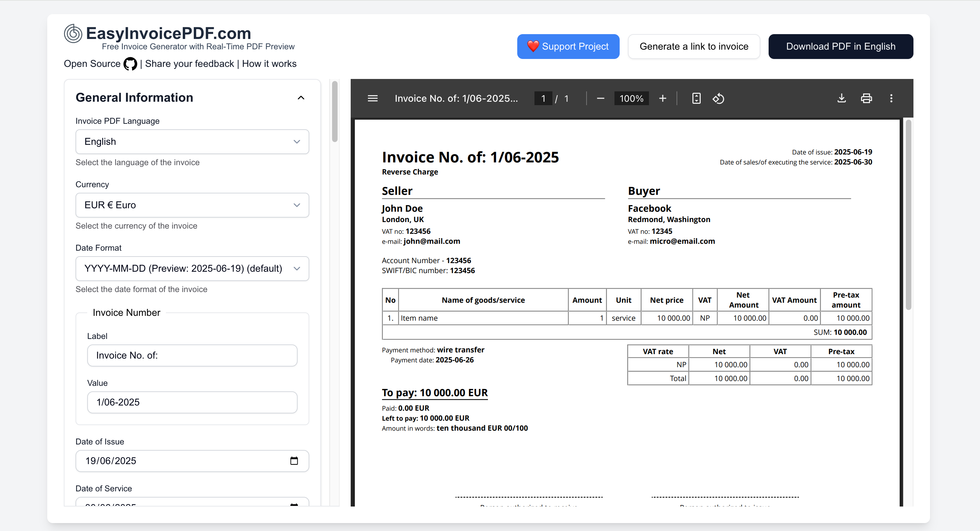Rotate the PDF counterclockwise

pos(718,99)
